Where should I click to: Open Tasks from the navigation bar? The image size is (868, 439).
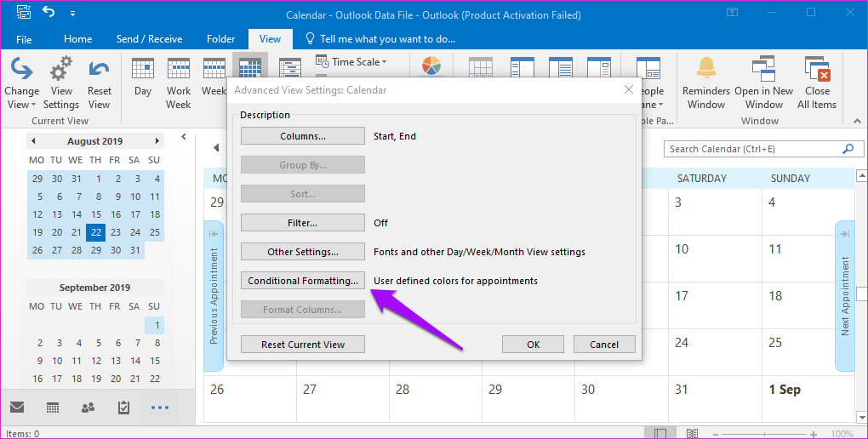pos(124,408)
